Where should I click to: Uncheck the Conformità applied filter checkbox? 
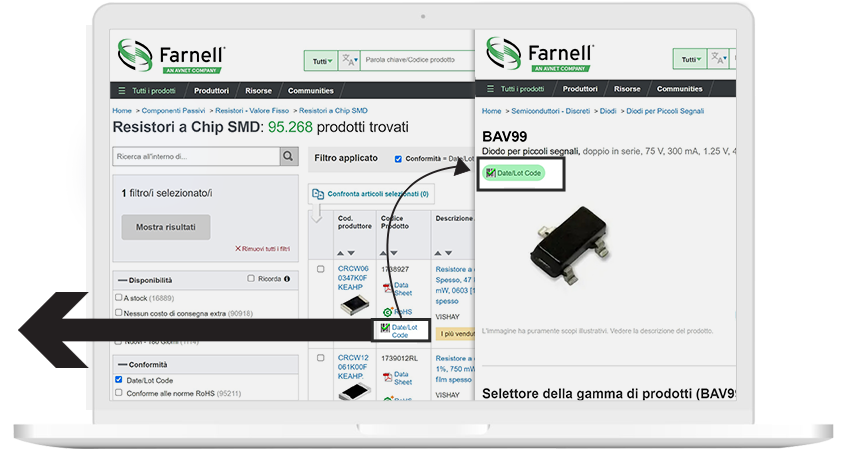[398, 159]
